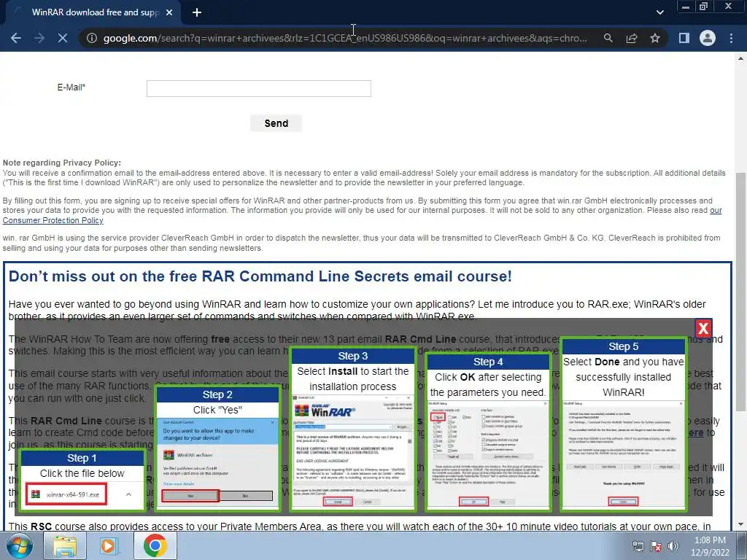Open the tab search chevron

pos(659,12)
